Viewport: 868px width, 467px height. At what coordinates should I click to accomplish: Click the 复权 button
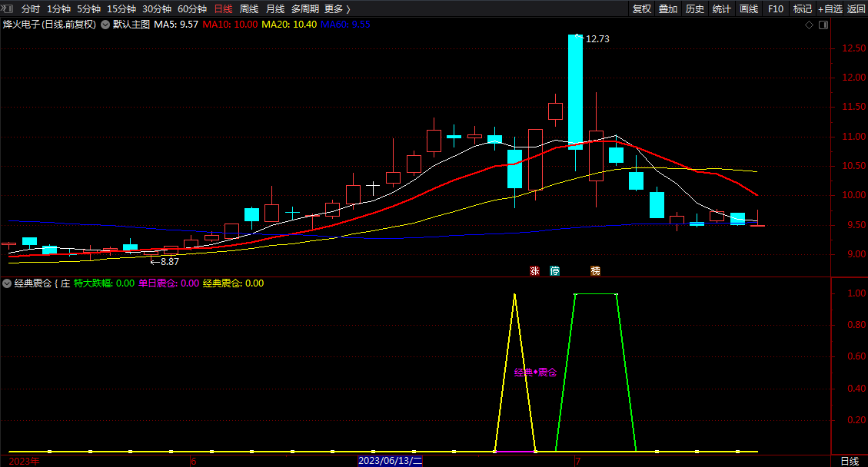coord(642,9)
